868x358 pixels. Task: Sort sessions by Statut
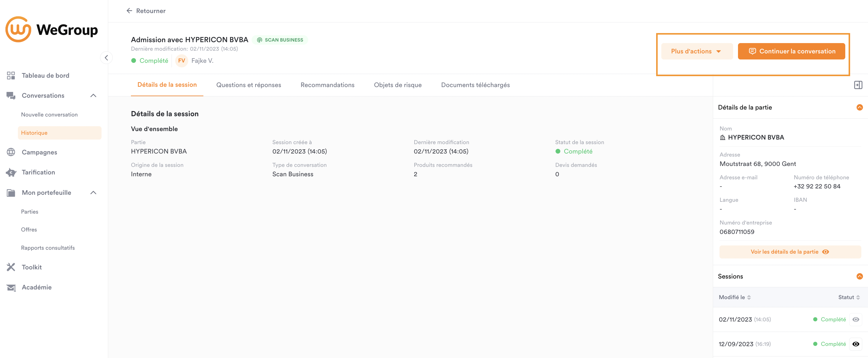click(849, 297)
